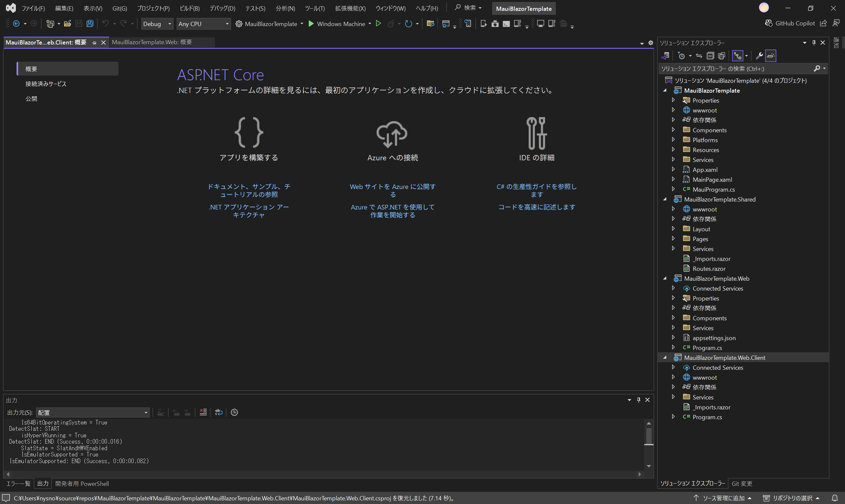Collapse all items in Solution Explorer

(x=710, y=56)
